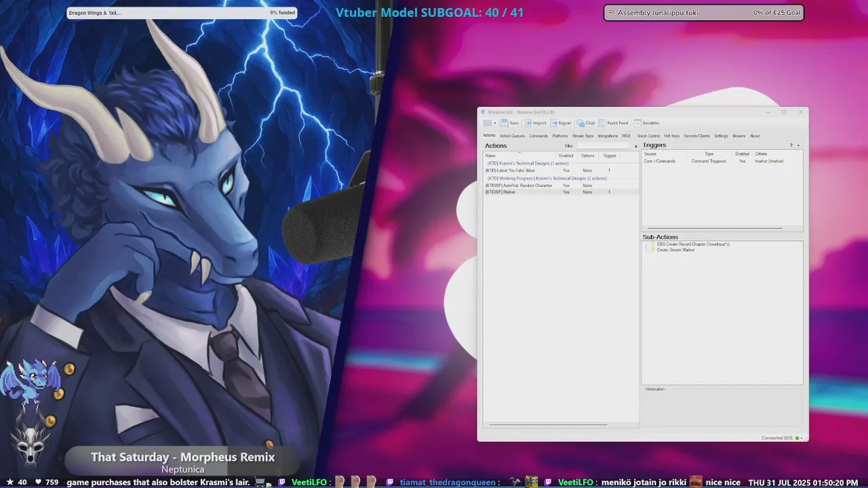Open the Streamer.bot main menu icon
The width and height of the screenshot is (868, 488).
click(487, 123)
